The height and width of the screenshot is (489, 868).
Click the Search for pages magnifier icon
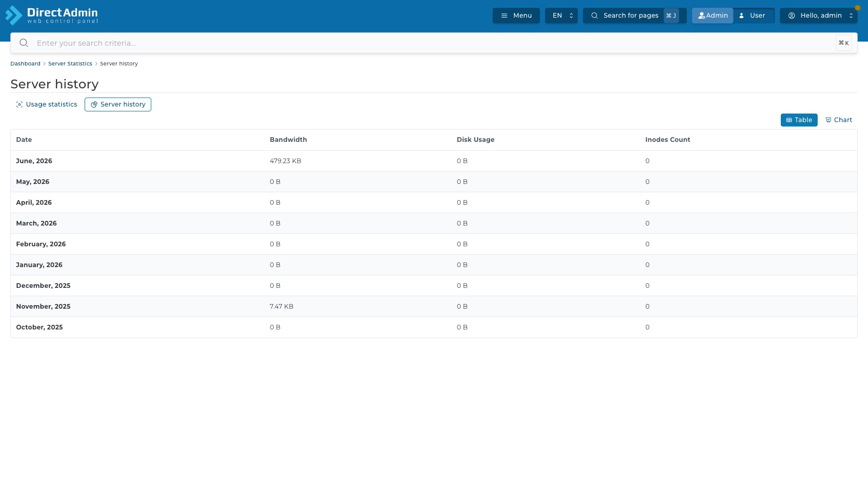pyautogui.click(x=594, y=16)
